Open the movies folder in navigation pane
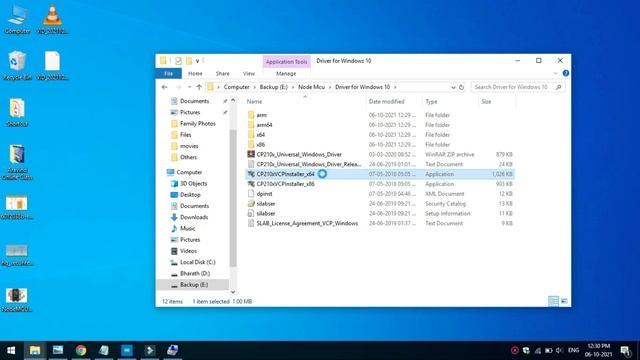The image size is (640, 360). (x=189, y=146)
